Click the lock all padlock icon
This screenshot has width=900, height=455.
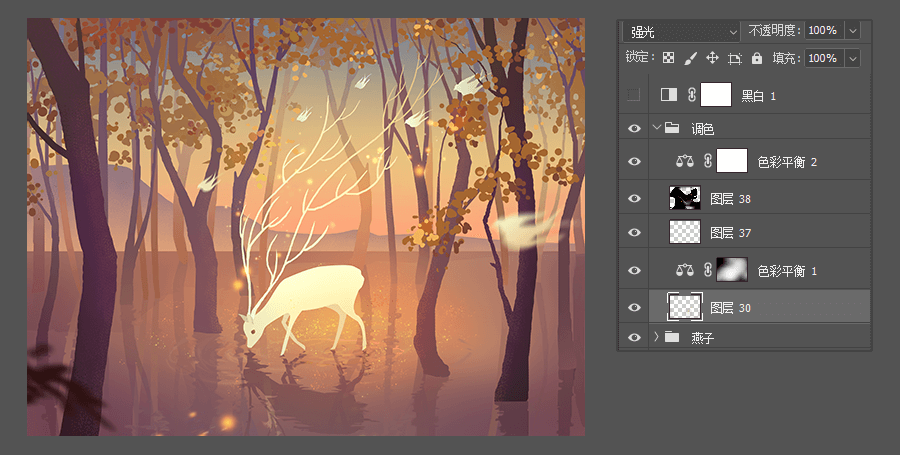pyautogui.click(x=757, y=59)
